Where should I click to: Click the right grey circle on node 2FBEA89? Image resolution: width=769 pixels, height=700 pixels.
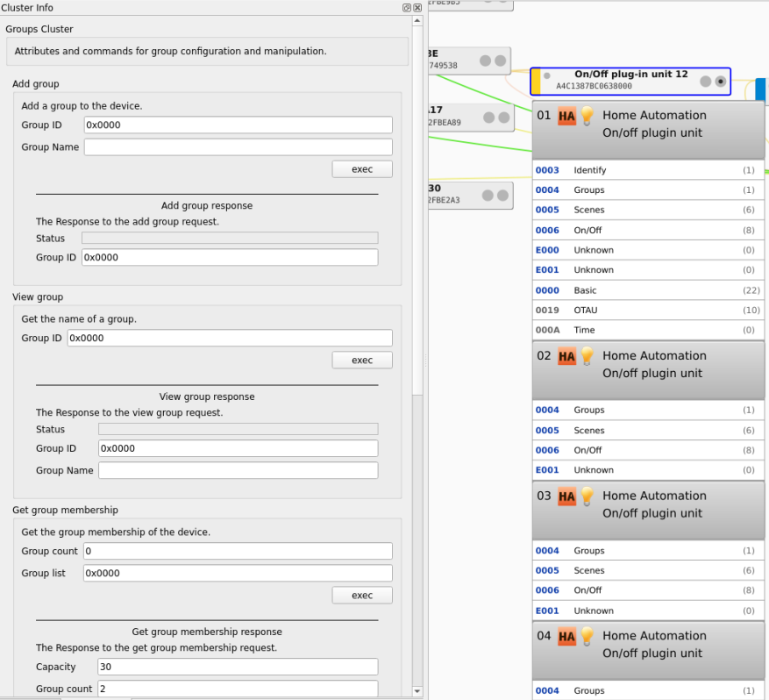(x=503, y=118)
